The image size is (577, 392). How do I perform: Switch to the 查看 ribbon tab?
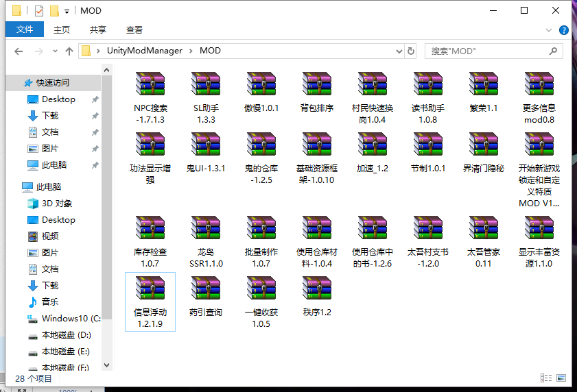click(x=134, y=29)
